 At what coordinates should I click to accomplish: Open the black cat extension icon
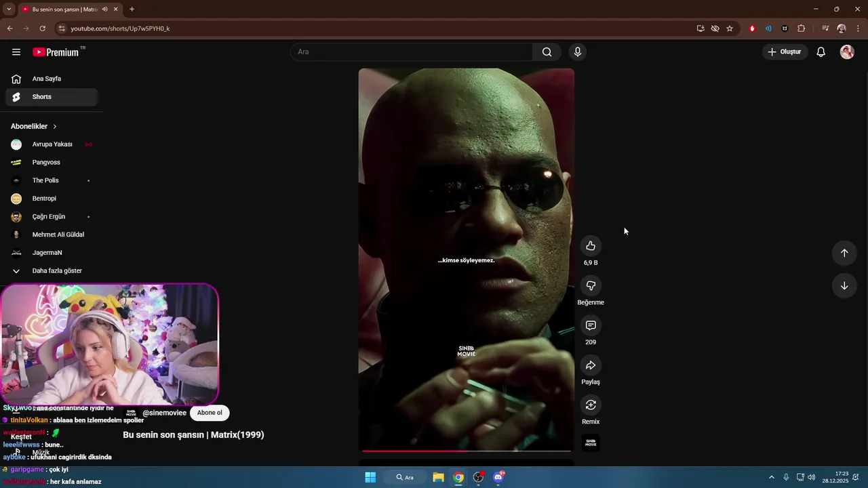[785, 28]
